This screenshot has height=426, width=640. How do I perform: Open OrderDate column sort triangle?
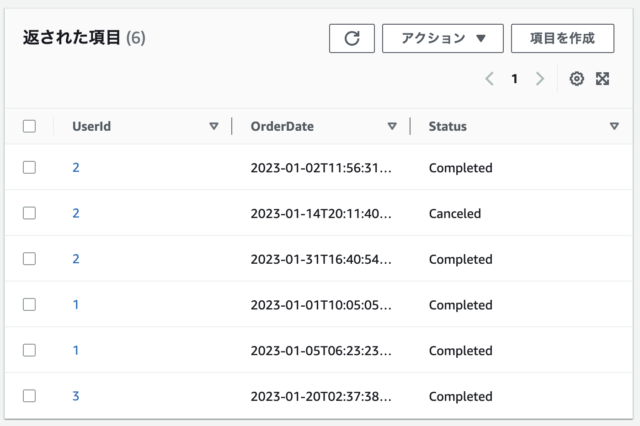pos(392,126)
